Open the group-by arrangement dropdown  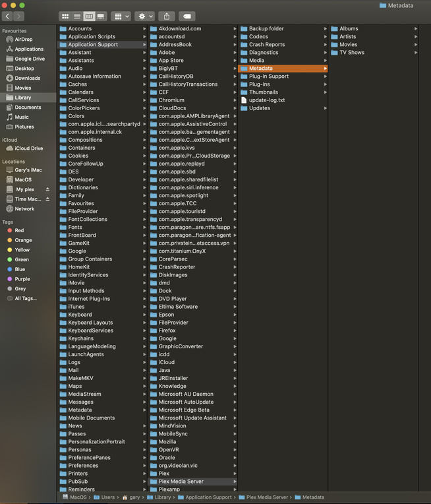(121, 16)
